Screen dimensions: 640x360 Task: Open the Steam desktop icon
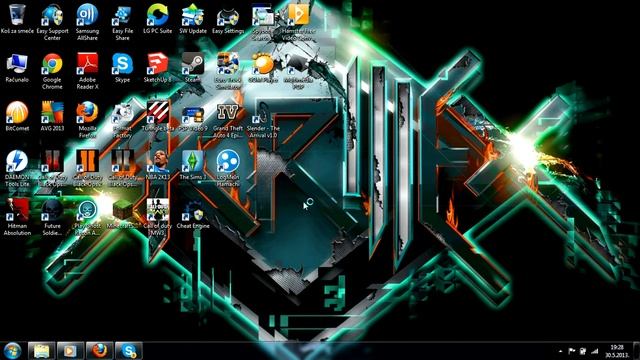tap(193, 68)
